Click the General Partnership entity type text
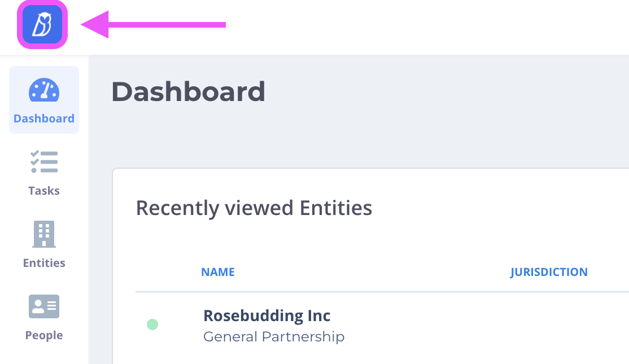629x364 pixels. tap(274, 337)
